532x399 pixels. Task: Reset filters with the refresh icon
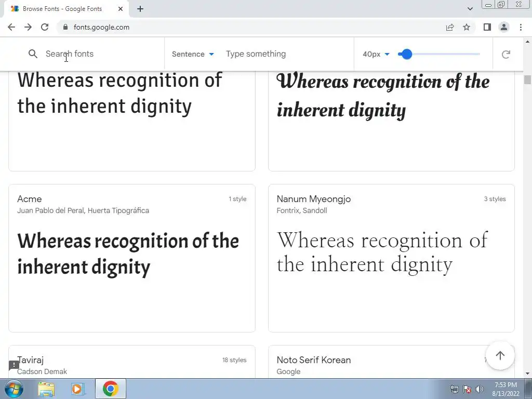coord(506,54)
